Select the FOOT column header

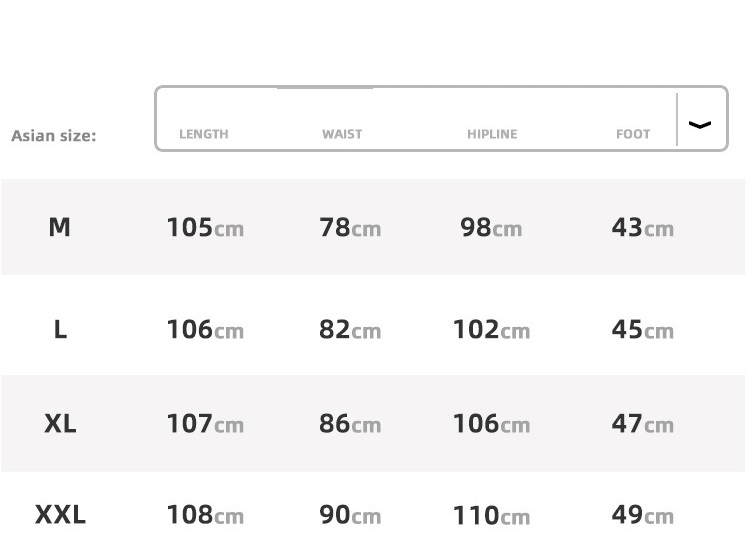pos(633,134)
